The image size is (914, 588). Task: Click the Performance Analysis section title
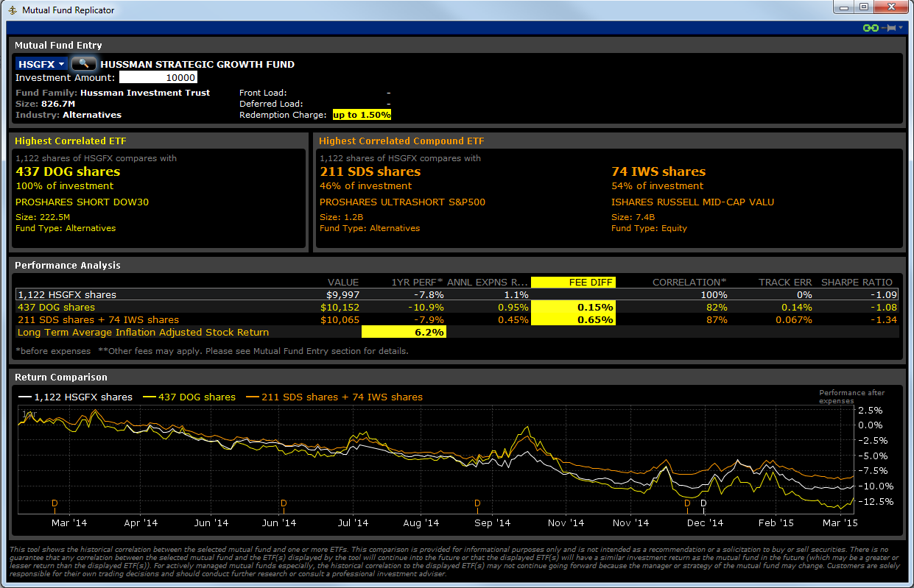point(68,265)
